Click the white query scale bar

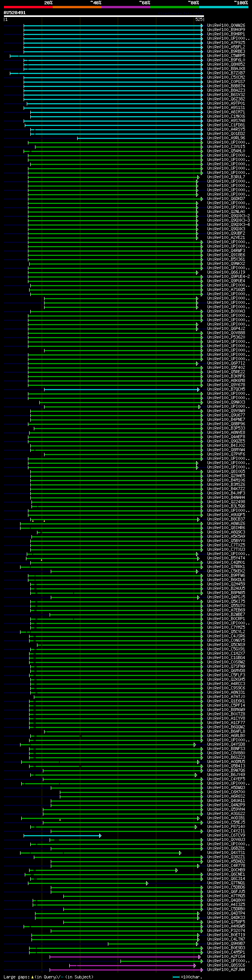(104, 16)
